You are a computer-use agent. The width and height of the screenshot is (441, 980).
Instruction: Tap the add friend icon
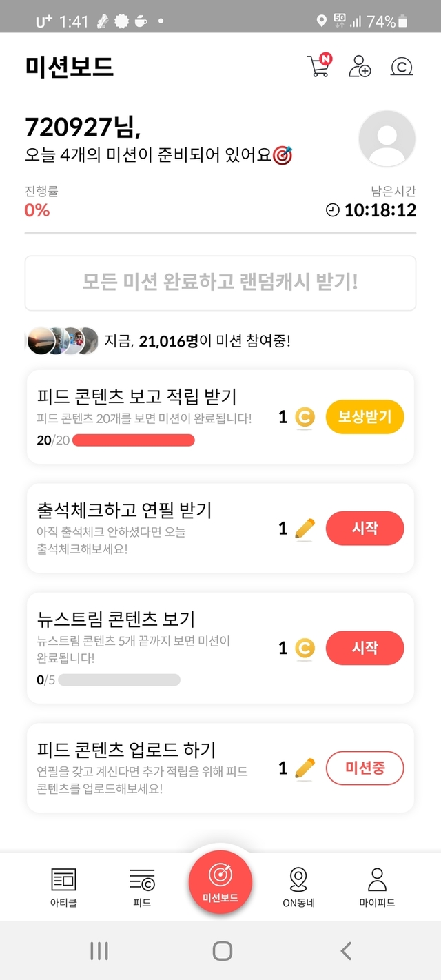tap(360, 66)
